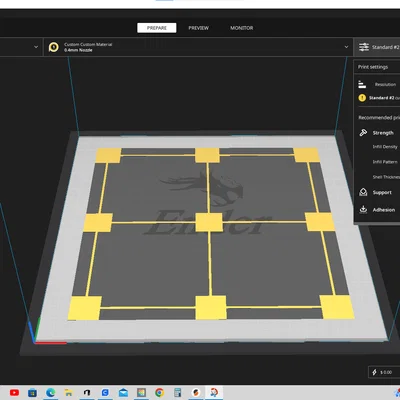Image resolution: width=400 pixels, height=400 pixels.
Task: Open Calculator from the taskbar
Action: tap(177, 393)
